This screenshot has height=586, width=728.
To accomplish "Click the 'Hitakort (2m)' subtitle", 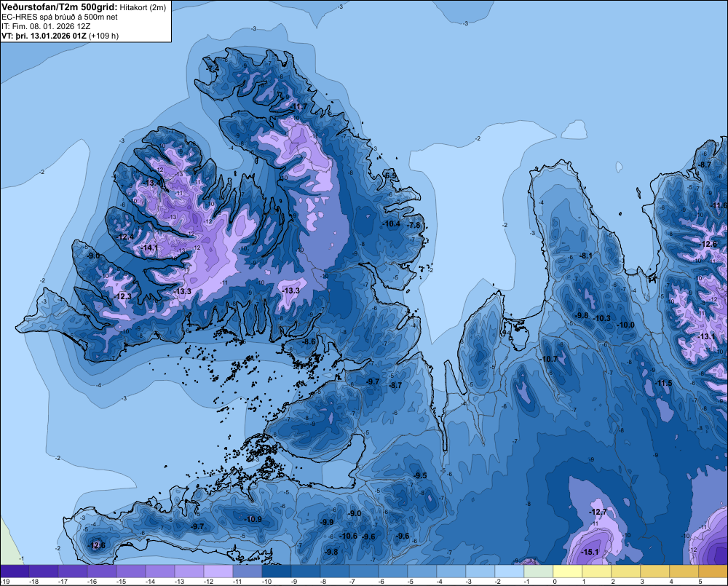I will pyautogui.click(x=143, y=7).
